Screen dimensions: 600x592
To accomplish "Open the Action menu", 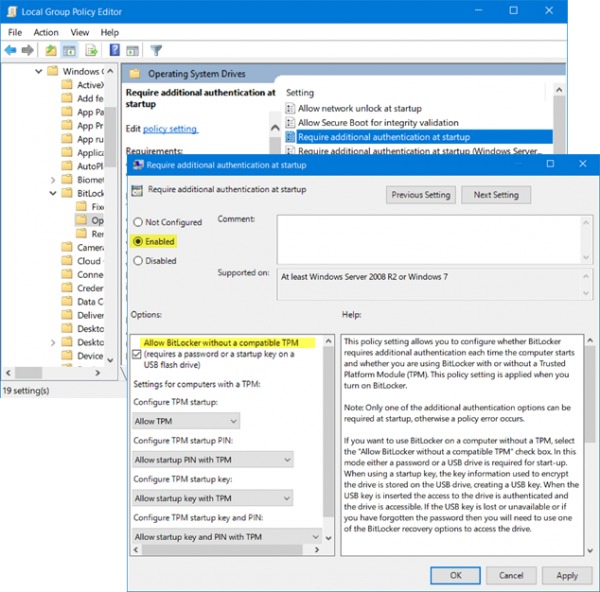I will point(46,32).
